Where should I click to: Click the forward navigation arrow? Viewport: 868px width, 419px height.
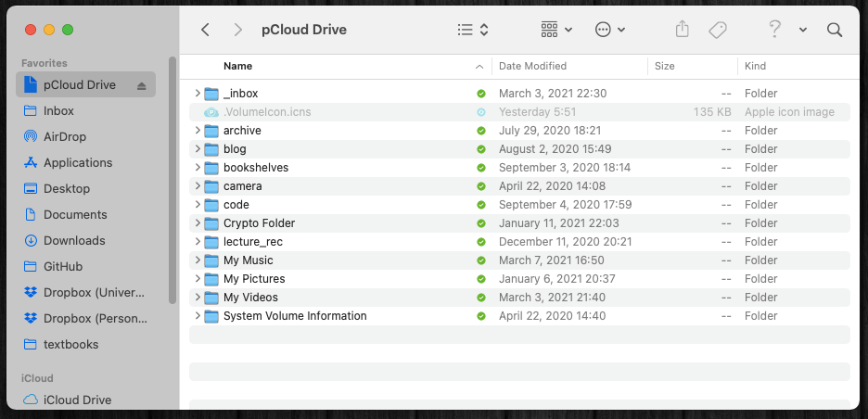pos(238,30)
